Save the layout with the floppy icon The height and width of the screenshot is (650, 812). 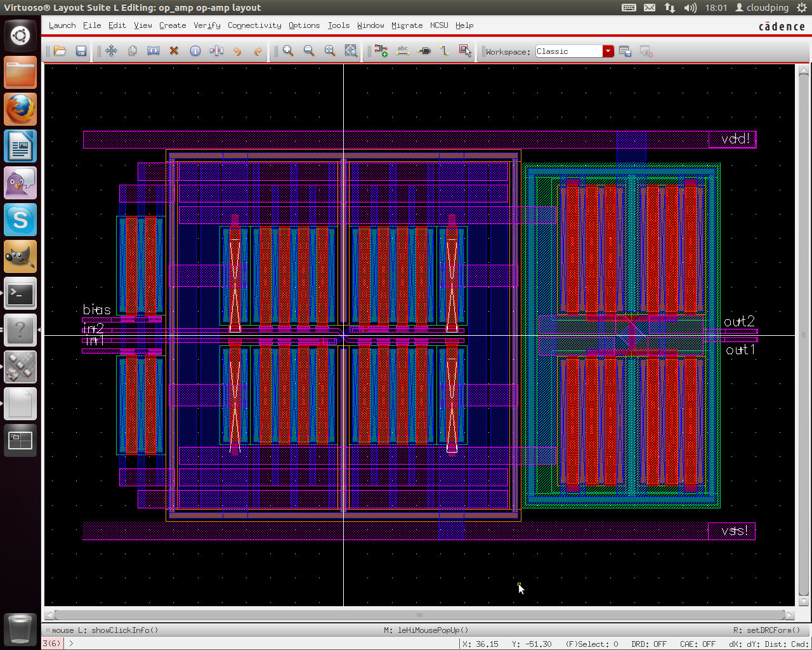click(x=81, y=51)
